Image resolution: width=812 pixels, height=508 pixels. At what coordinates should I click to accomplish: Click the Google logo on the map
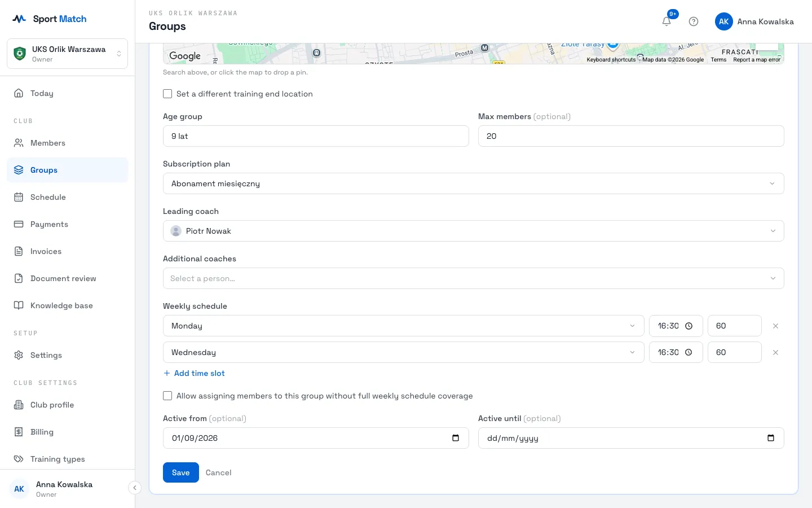click(185, 56)
